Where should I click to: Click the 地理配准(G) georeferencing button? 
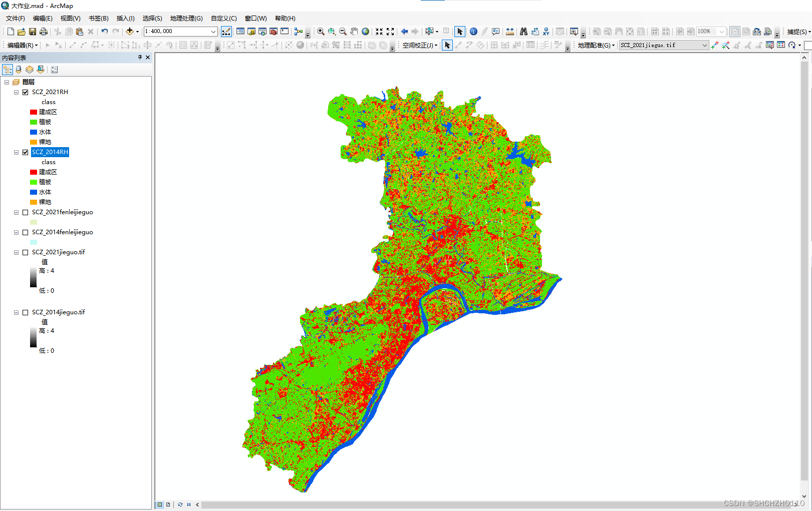pyautogui.click(x=594, y=45)
